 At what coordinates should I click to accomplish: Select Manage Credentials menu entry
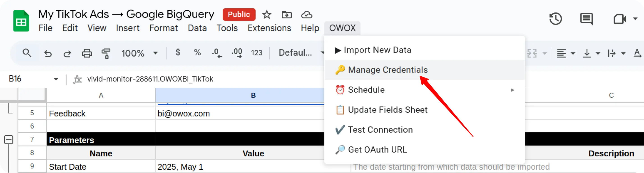point(388,70)
